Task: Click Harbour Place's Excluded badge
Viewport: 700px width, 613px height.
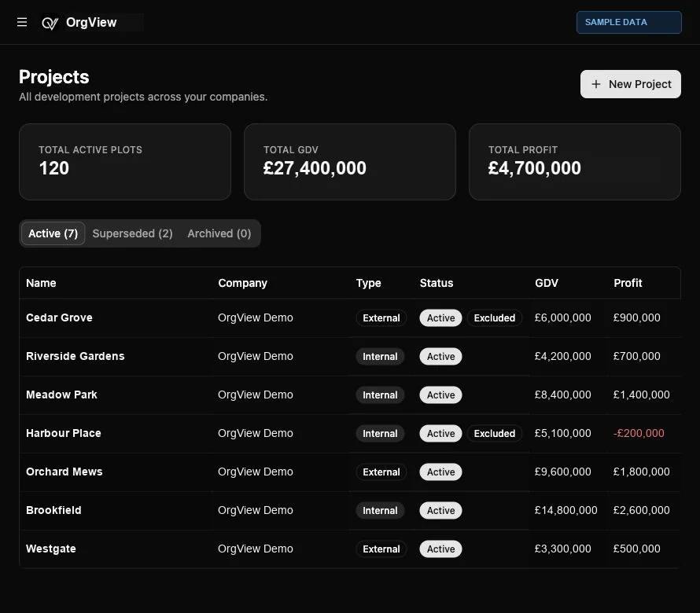Action: [x=494, y=433]
